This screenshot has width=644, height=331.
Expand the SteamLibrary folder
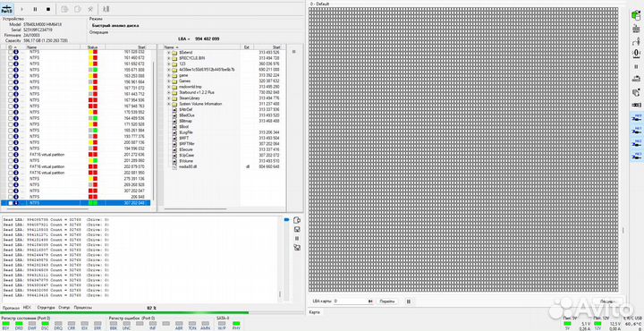(168, 98)
